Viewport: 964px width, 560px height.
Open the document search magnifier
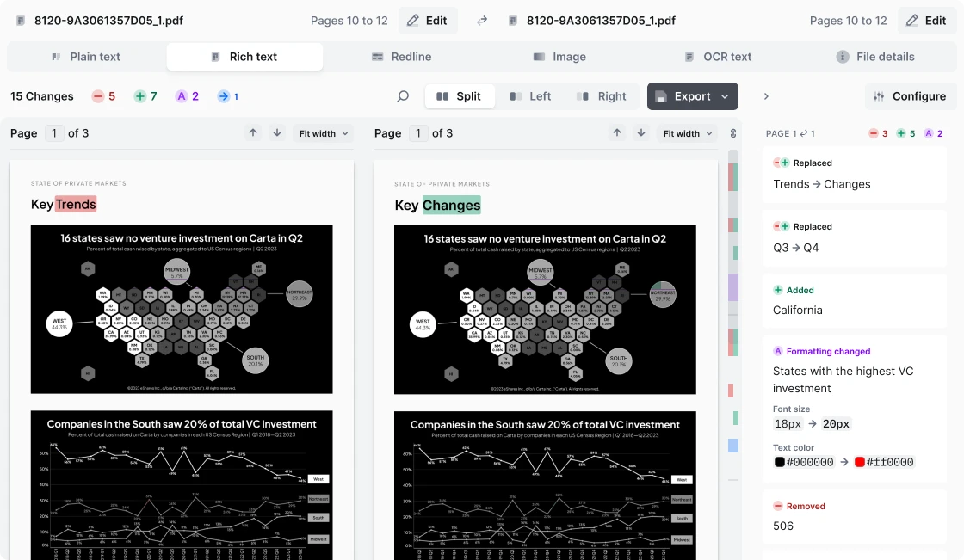[x=402, y=96]
